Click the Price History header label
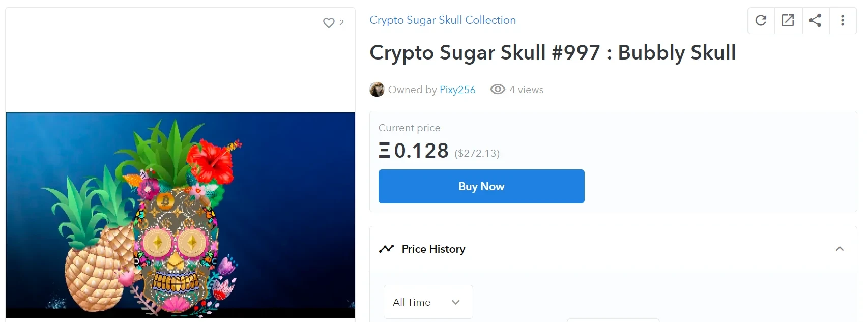 click(x=433, y=249)
